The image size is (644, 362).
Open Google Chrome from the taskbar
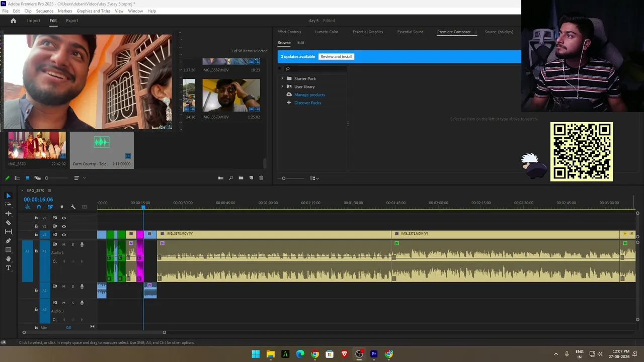click(x=315, y=354)
